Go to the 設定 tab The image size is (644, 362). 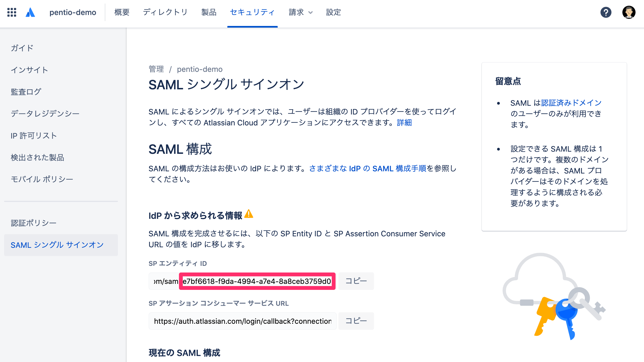pos(333,12)
